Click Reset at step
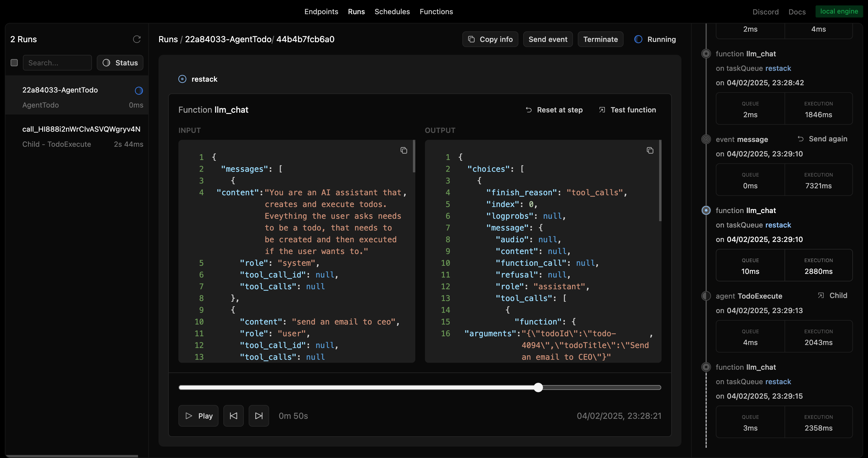Image resolution: width=868 pixels, height=458 pixels. (554, 110)
